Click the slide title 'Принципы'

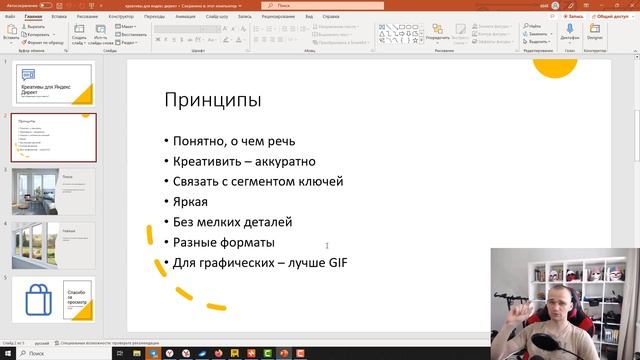(x=213, y=100)
